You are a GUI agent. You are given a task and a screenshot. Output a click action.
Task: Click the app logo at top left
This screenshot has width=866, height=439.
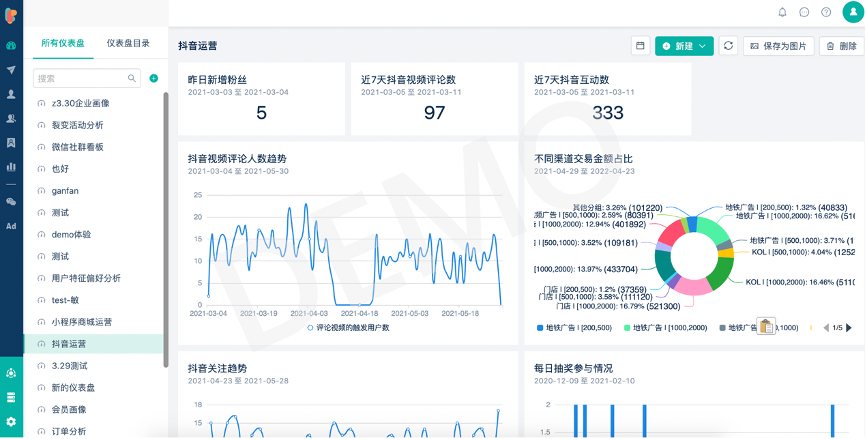11,15
